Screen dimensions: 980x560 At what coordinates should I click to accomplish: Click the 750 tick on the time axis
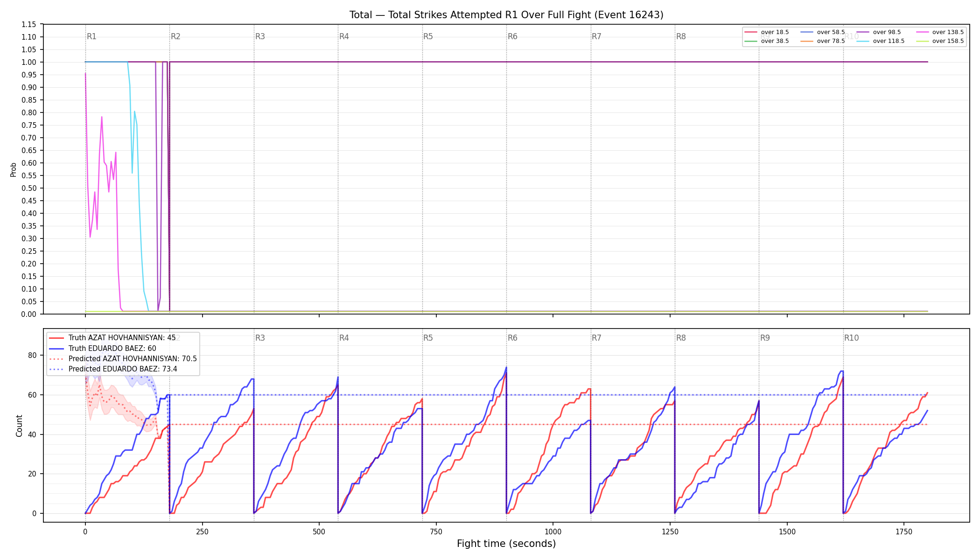click(436, 531)
